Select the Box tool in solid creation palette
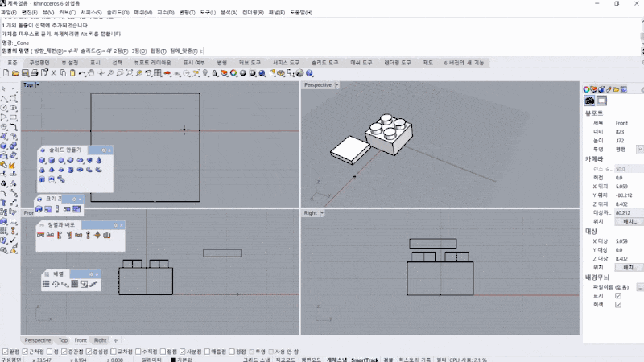Viewport: 644px width, 362px height. (x=42, y=160)
